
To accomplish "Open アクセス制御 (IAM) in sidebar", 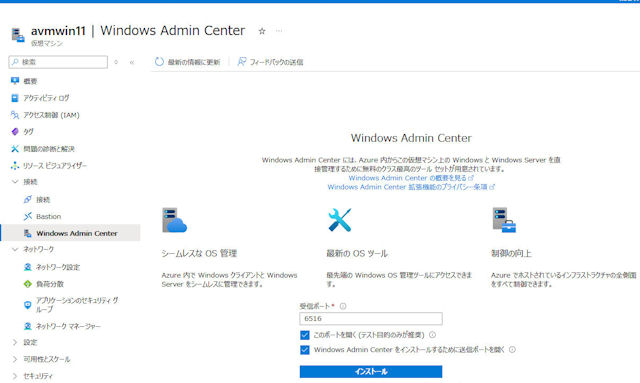I will (x=51, y=115).
